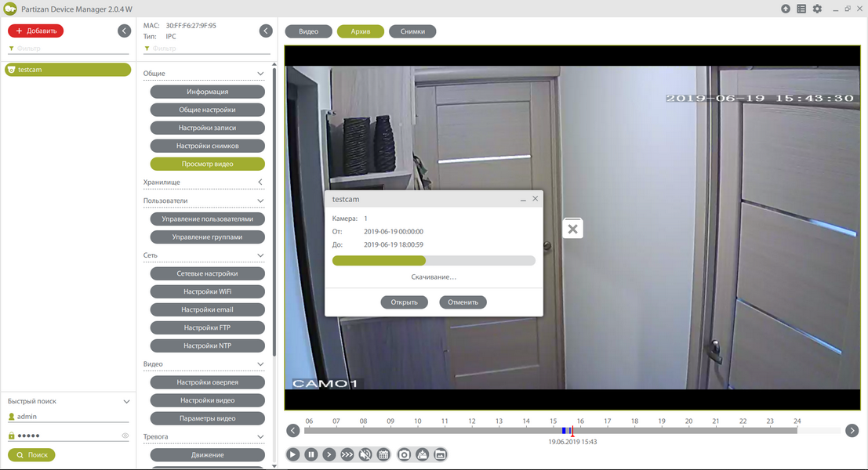Switch to the Видео tab

(x=308, y=31)
